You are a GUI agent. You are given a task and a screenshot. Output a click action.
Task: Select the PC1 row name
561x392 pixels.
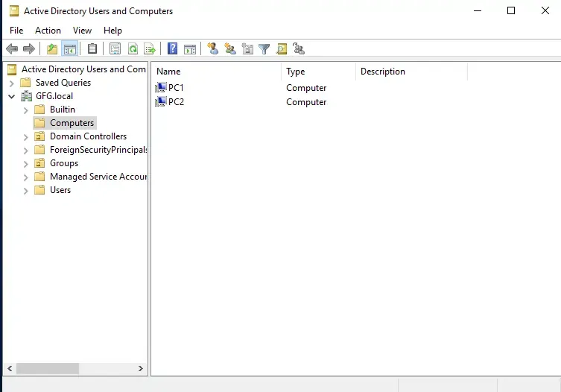coord(176,87)
